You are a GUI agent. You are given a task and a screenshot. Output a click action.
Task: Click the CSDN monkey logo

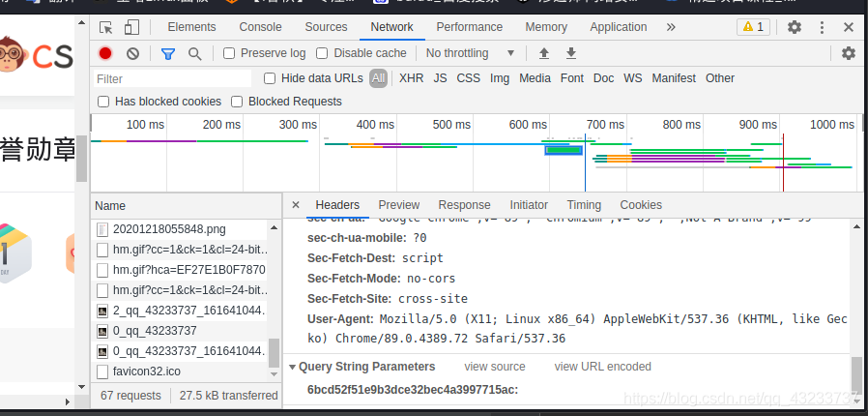(x=13, y=54)
